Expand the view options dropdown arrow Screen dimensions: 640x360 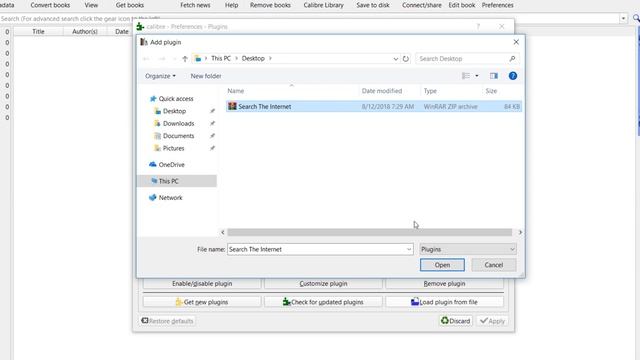(x=476, y=76)
